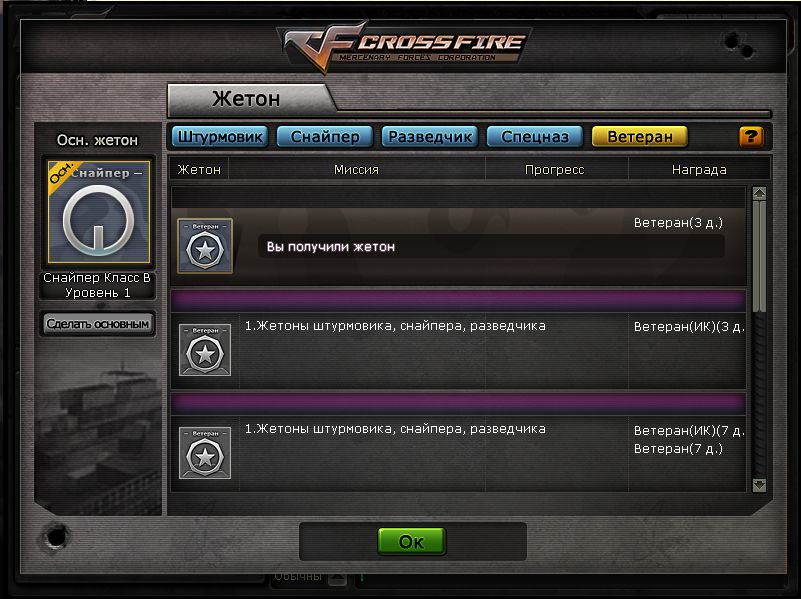Viewport: 801px width, 599px height.
Task: Switch to the Штурмовик tab
Action: tap(220, 136)
